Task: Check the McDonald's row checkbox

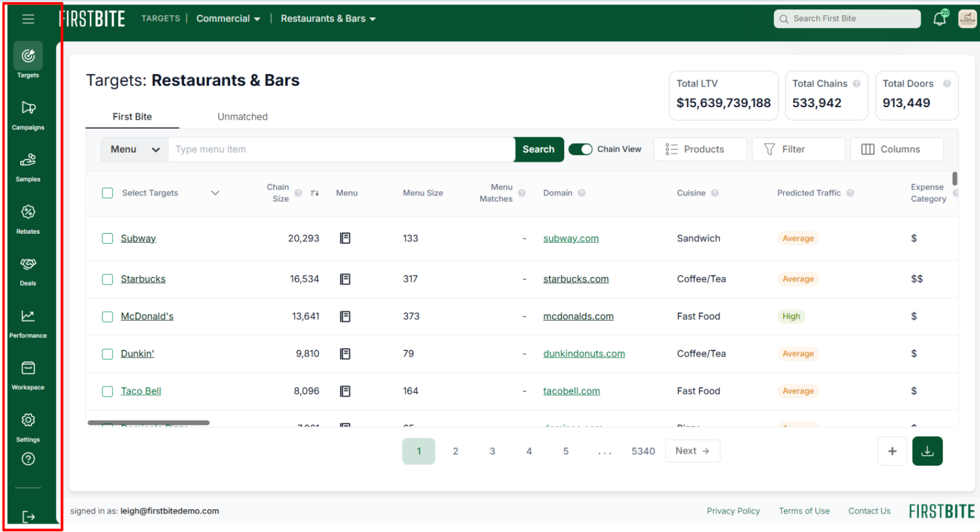Action: click(x=108, y=317)
